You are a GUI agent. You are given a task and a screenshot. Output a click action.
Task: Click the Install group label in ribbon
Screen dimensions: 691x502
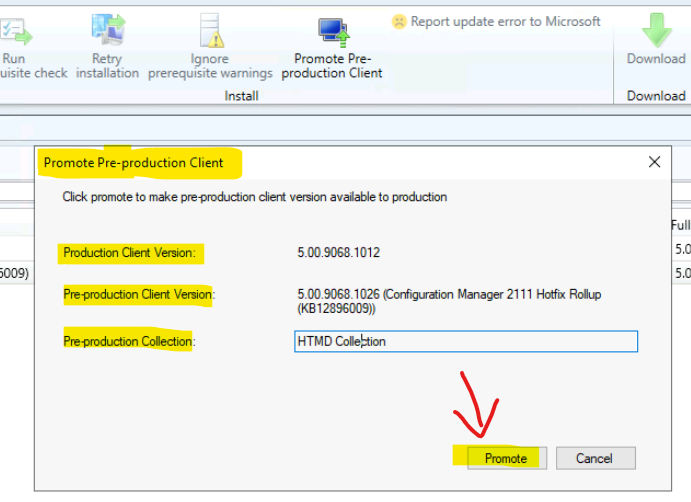click(x=241, y=96)
